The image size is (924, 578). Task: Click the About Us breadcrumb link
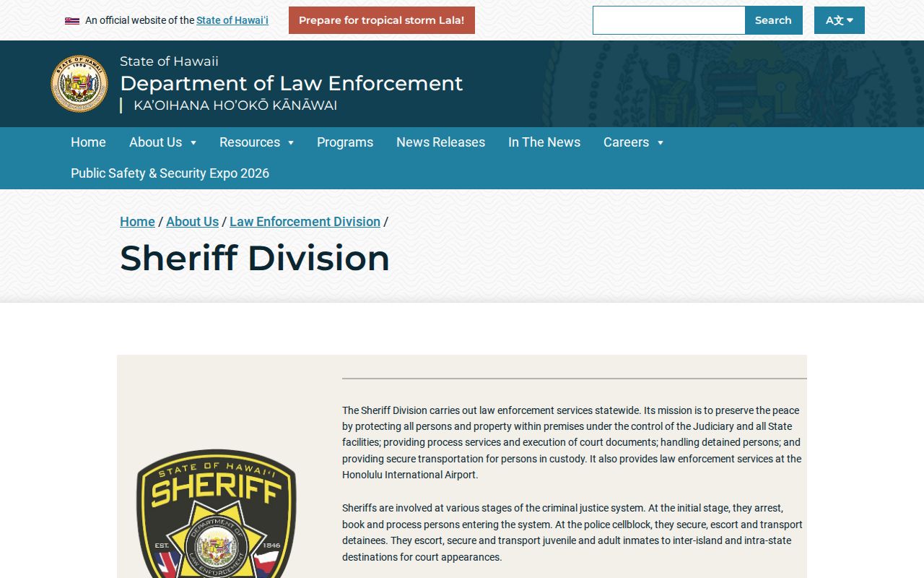point(192,222)
